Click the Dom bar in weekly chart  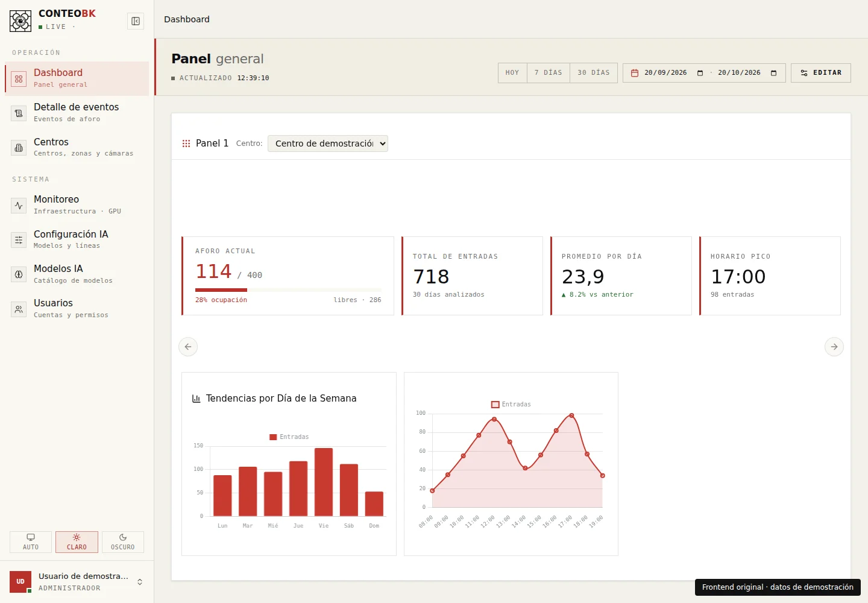click(x=374, y=504)
